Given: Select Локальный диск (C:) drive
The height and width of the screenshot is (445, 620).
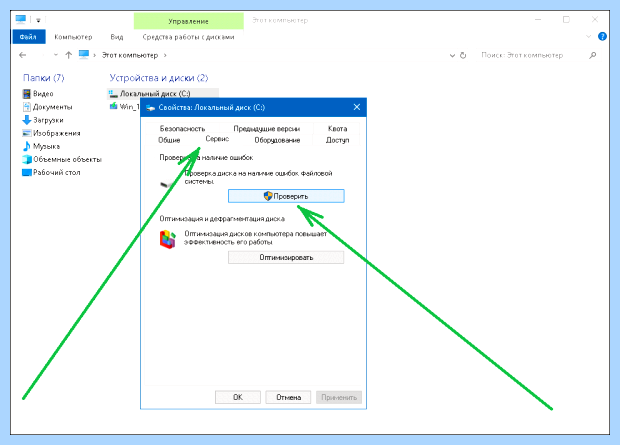Looking at the screenshot, I should [163, 93].
